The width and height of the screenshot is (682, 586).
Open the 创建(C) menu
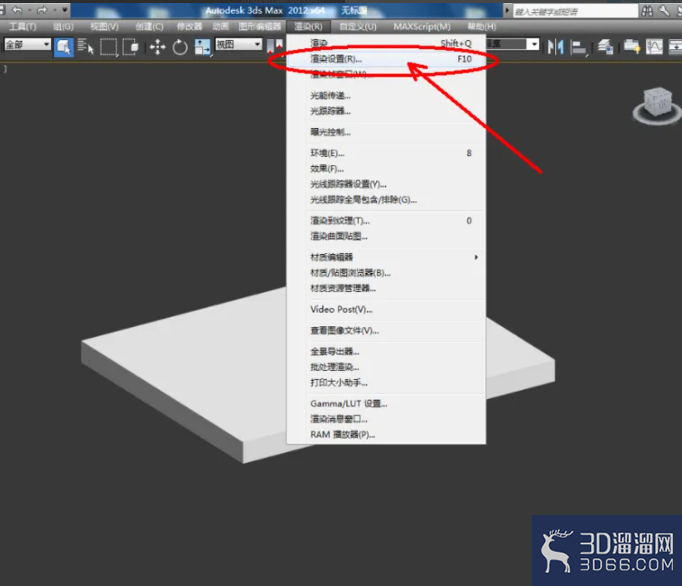(x=149, y=27)
